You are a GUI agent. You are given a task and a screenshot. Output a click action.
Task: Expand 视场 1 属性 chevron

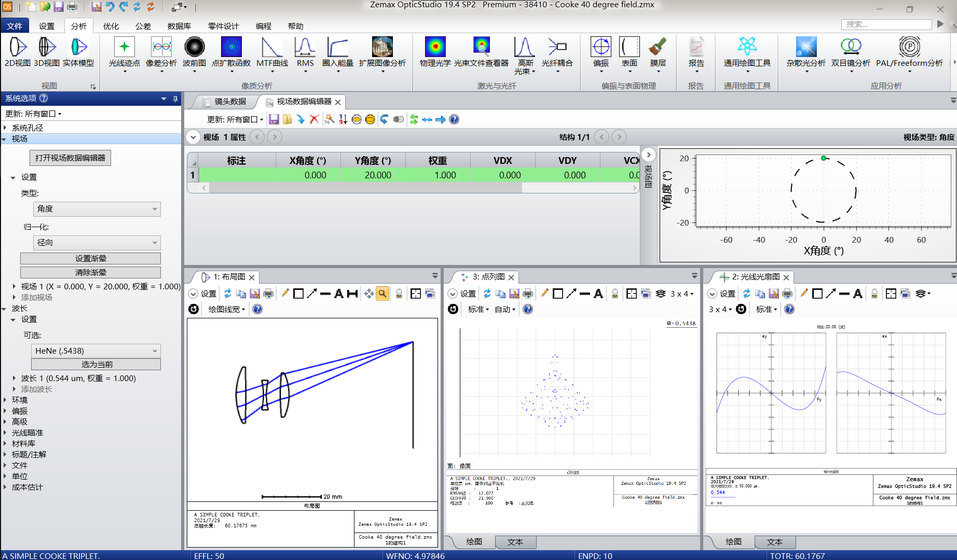193,137
